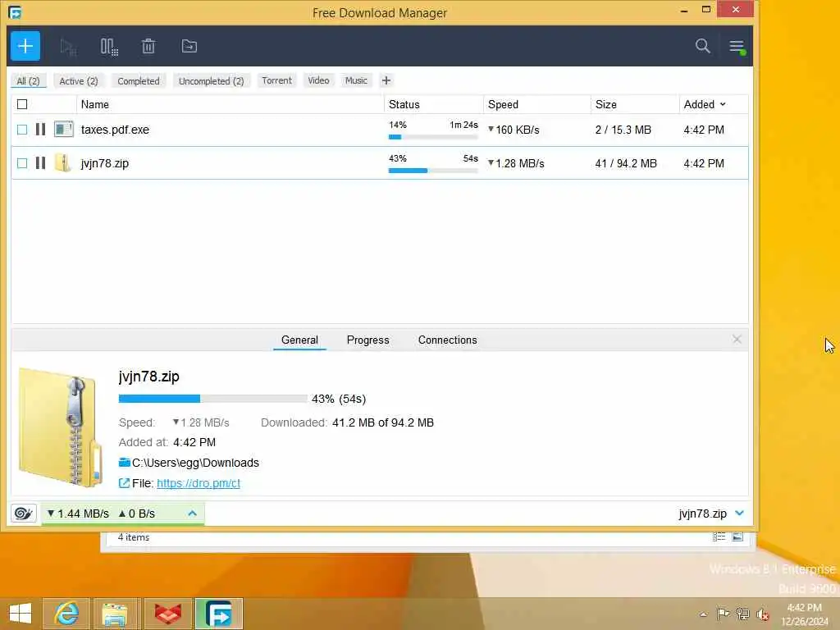Pause the taxes.pdf.exe download
The height and width of the screenshot is (630, 840).
40,129
